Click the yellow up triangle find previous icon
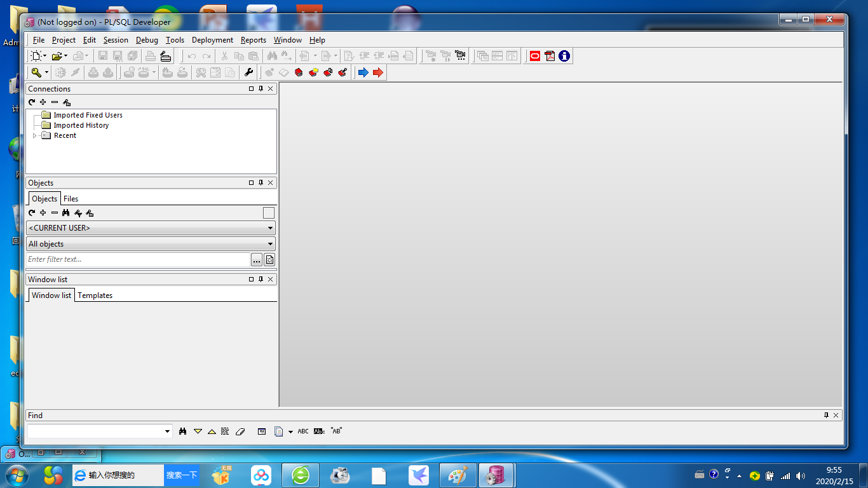 (212, 431)
